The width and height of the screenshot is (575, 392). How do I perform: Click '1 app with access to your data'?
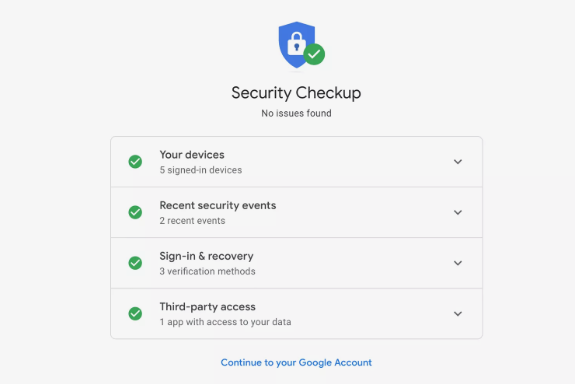[225, 322]
